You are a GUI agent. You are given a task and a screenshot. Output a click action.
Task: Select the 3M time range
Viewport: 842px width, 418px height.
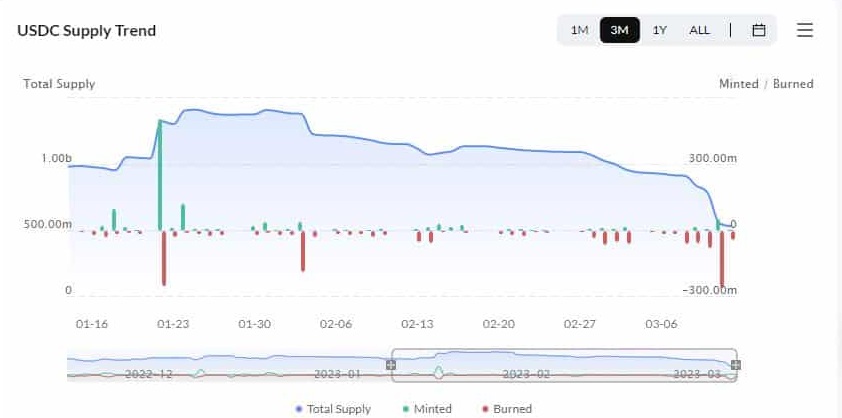[620, 30]
